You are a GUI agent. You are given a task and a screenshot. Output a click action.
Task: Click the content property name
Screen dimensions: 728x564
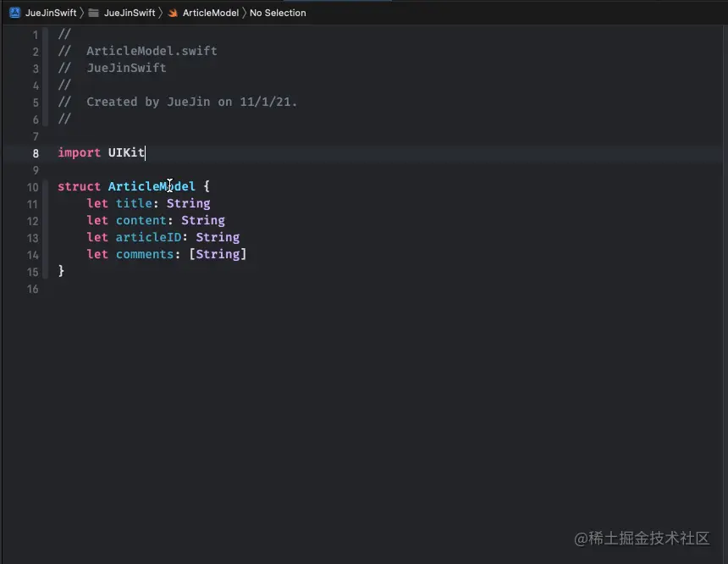tap(141, 220)
